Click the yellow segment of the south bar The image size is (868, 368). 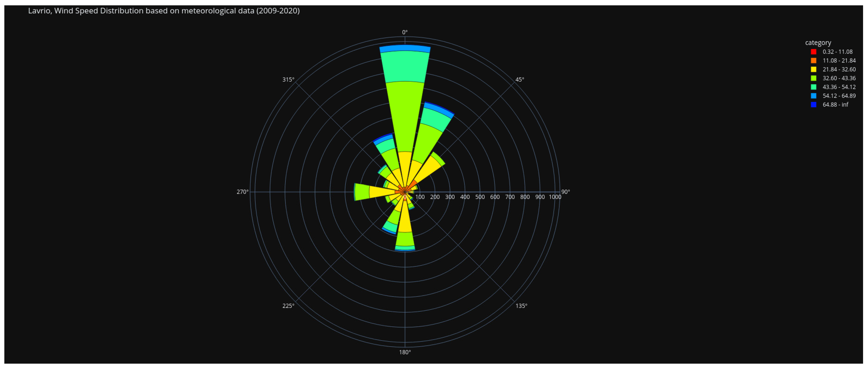click(405, 219)
